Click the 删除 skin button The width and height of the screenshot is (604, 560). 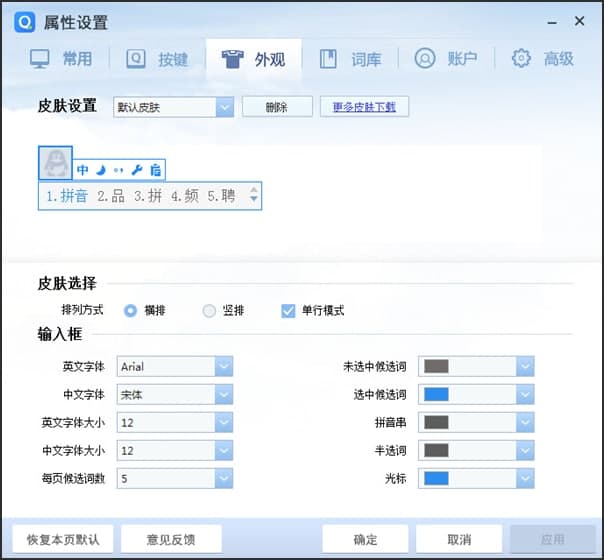(277, 107)
